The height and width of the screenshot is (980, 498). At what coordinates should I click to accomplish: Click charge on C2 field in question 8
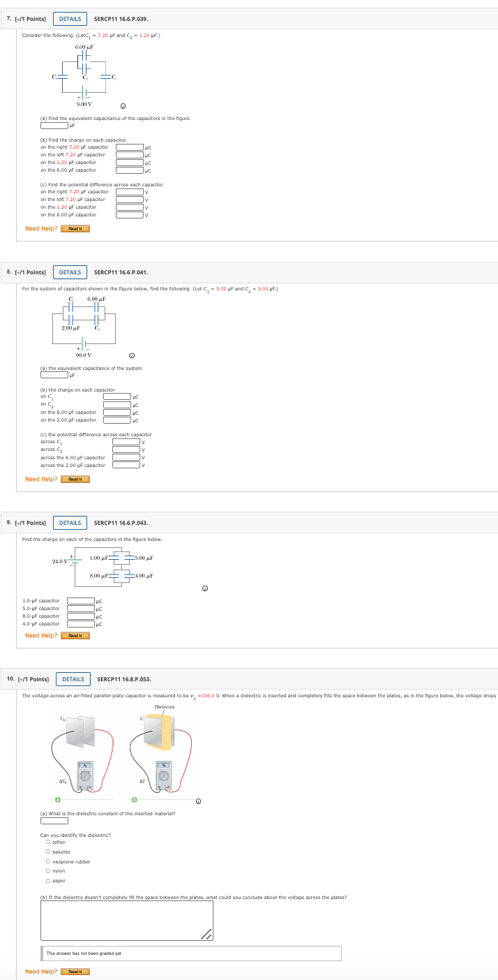pyautogui.click(x=117, y=405)
